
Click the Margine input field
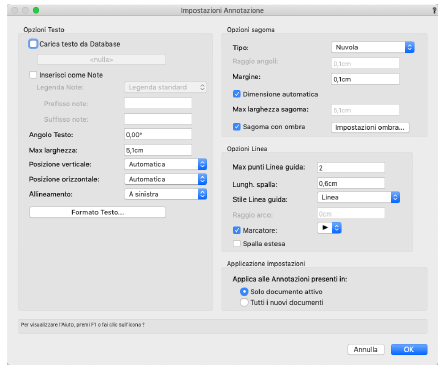[x=365, y=79]
